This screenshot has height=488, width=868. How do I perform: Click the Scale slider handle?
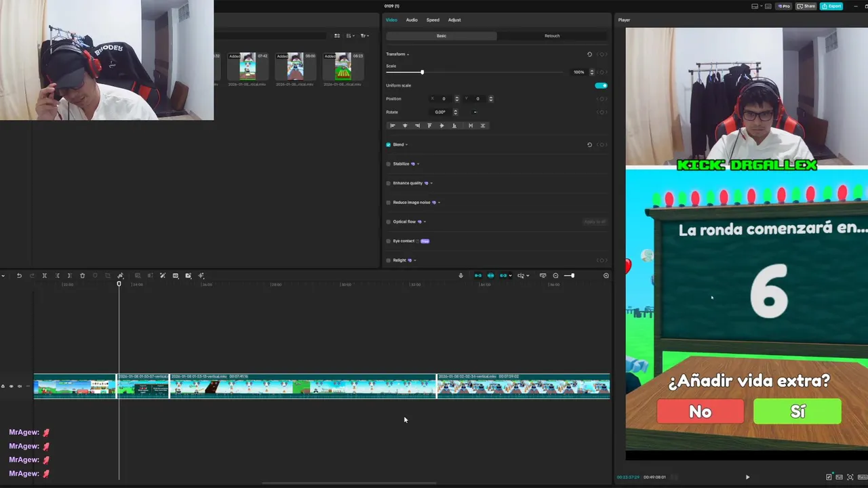(422, 72)
